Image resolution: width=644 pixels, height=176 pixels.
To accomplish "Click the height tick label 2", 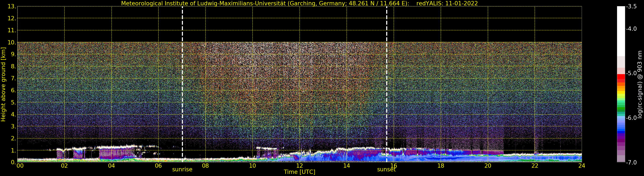I will click(13, 138).
